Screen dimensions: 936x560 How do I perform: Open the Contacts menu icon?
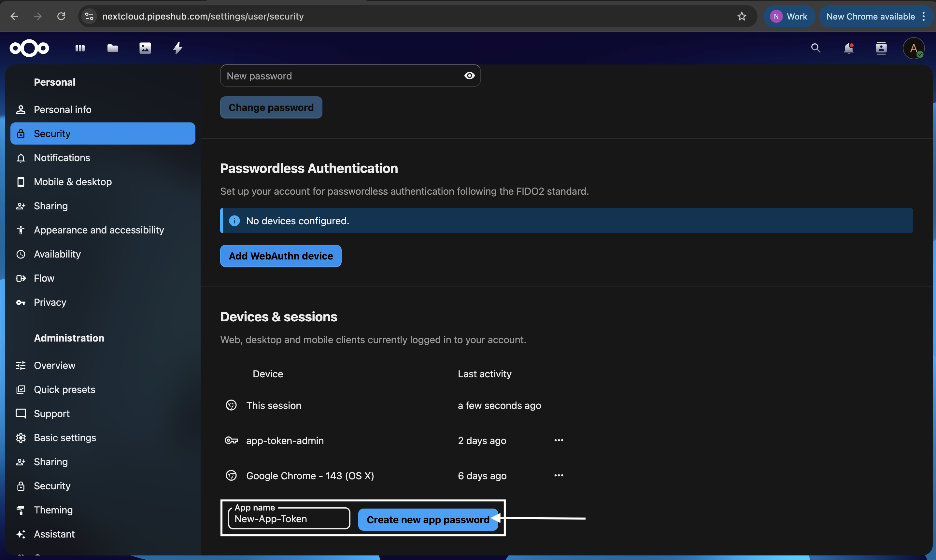pos(881,48)
